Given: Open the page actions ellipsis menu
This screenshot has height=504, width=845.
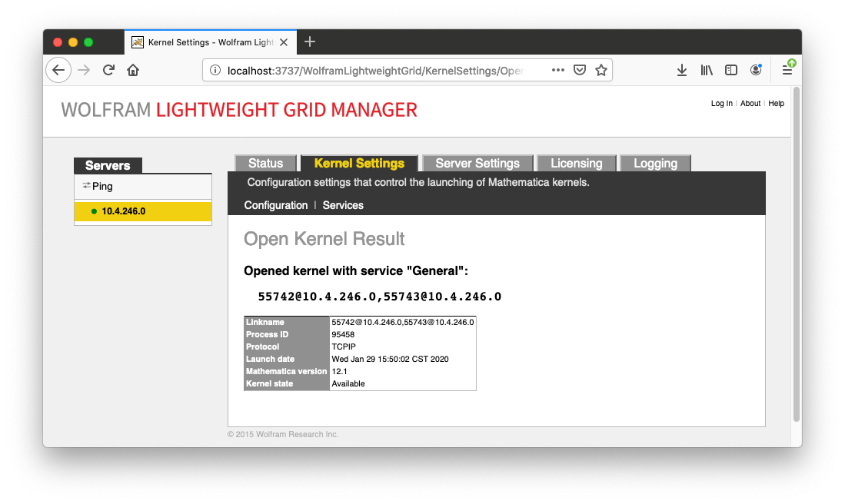Looking at the screenshot, I should point(557,69).
